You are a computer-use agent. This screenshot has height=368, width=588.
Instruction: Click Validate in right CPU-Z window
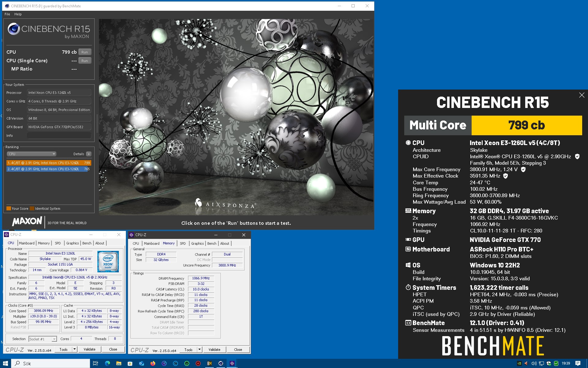214,350
